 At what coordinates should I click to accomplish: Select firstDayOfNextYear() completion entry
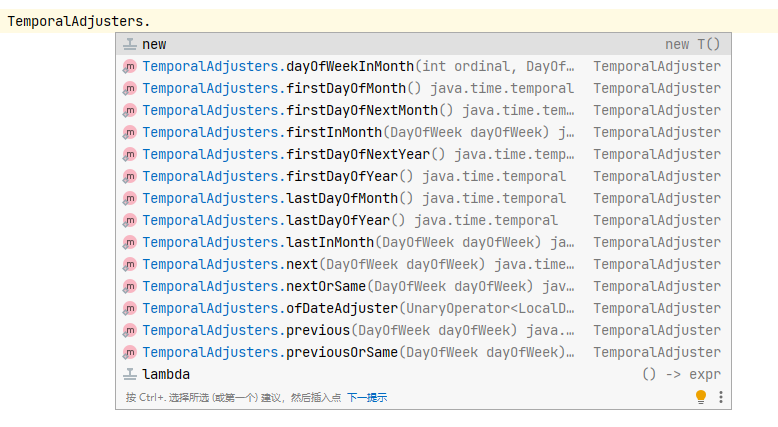point(423,154)
